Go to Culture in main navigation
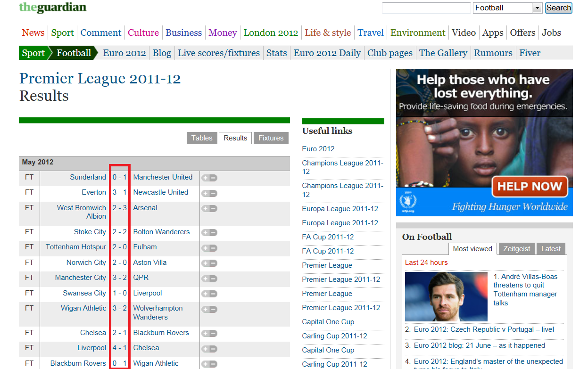This screenshot has width=588, height=369. point(143,33)
